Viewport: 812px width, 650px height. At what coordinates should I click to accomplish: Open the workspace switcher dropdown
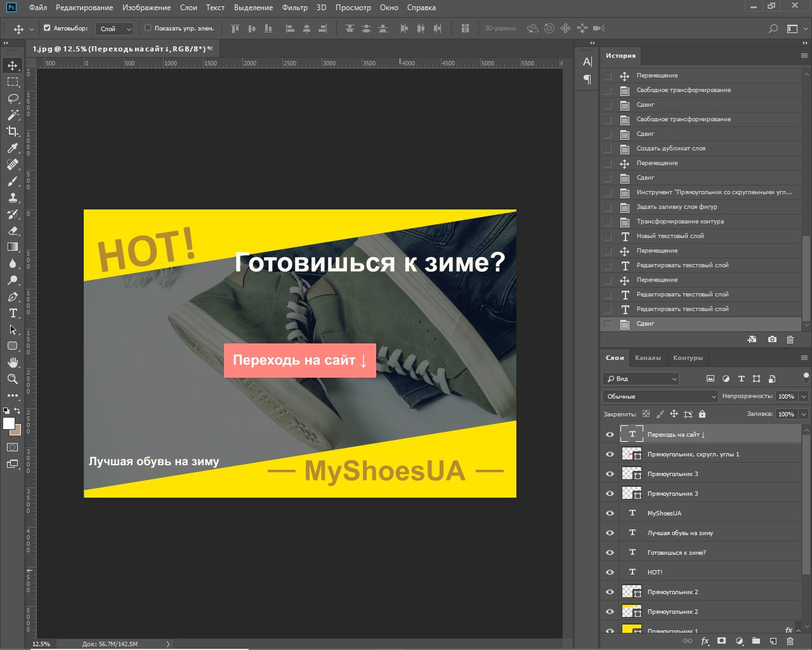pyautogui.click(x=792, y=29)
